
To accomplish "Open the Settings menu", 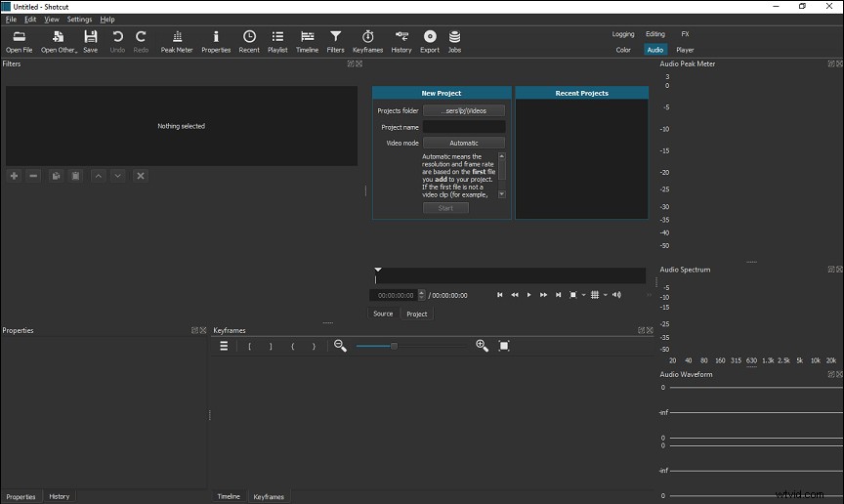I will point(79,19).
